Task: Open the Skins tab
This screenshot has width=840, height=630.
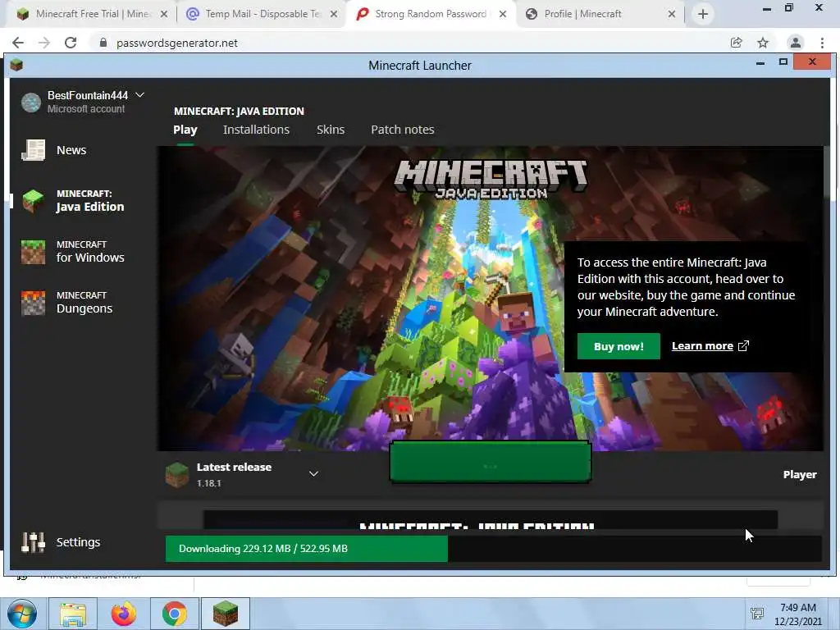Action: tap(330, 130)
